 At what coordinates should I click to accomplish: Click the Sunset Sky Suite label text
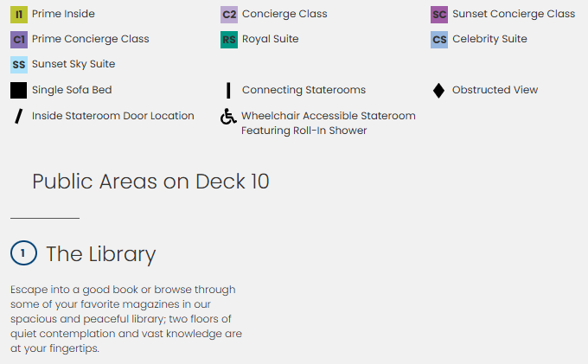coord(73,64)
